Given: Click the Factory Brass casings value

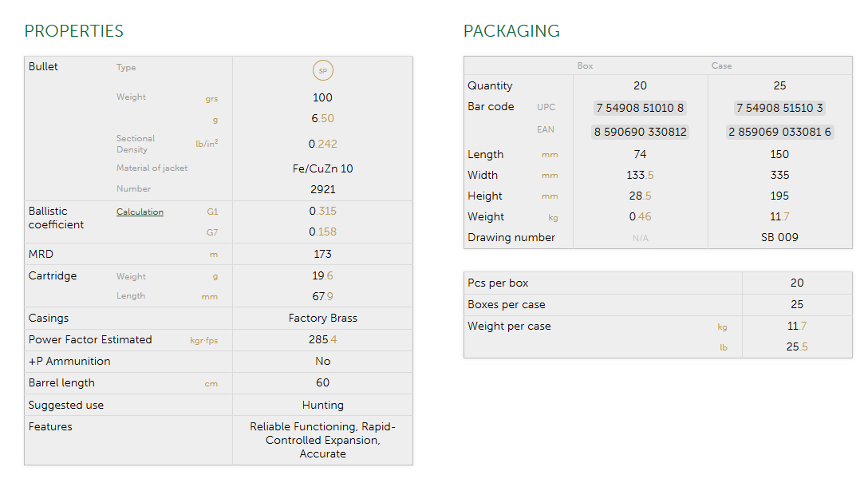Looking at the screenshot, I should coord(322,318).
